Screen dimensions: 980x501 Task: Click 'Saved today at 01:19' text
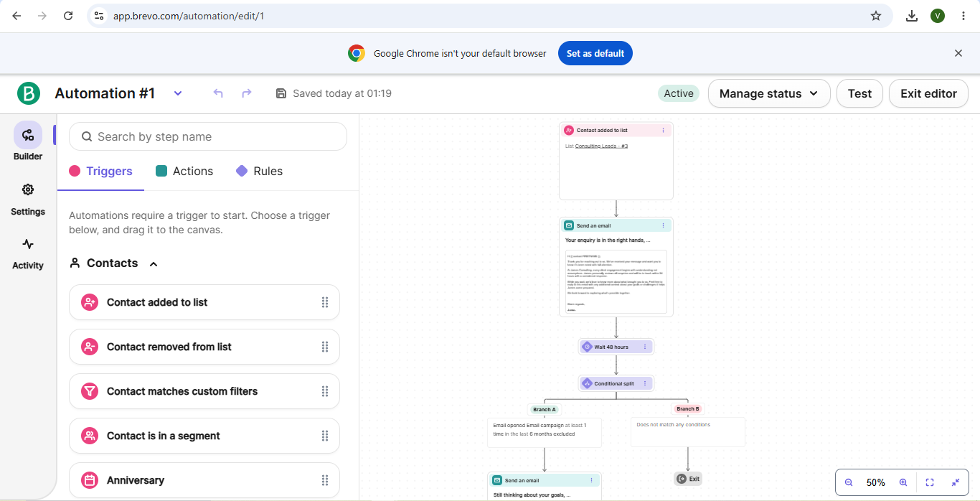coord(342,93)
